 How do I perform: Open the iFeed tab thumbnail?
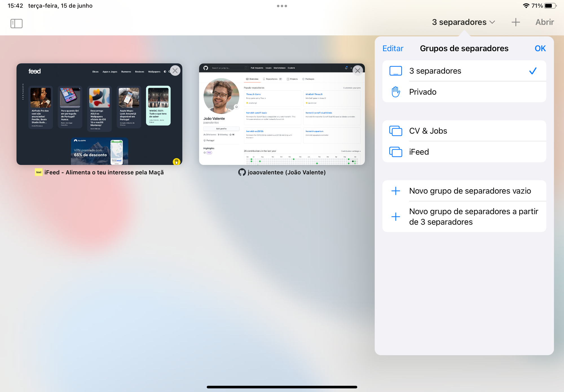pos(99,114)
